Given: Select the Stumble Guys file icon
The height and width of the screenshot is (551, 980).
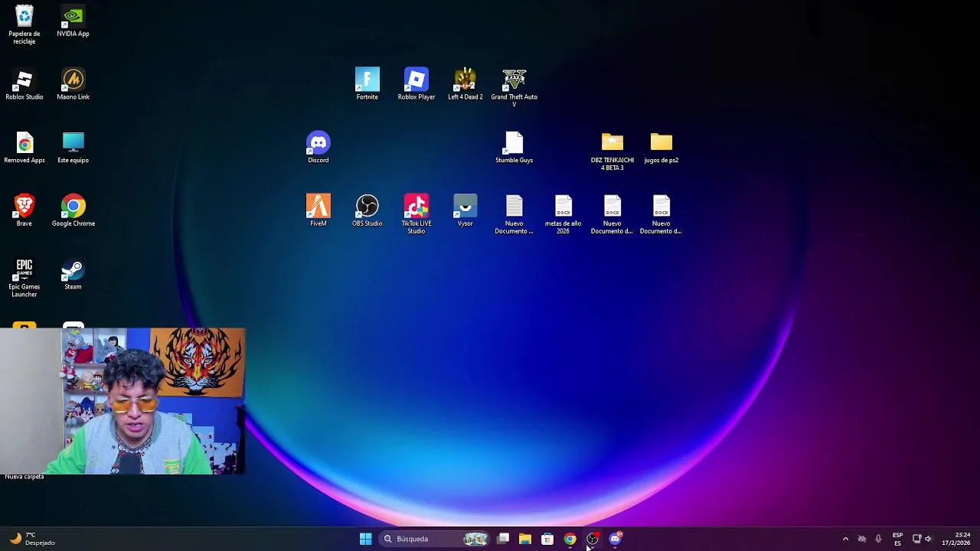Looking at the screenshot, I should point(514,148).
